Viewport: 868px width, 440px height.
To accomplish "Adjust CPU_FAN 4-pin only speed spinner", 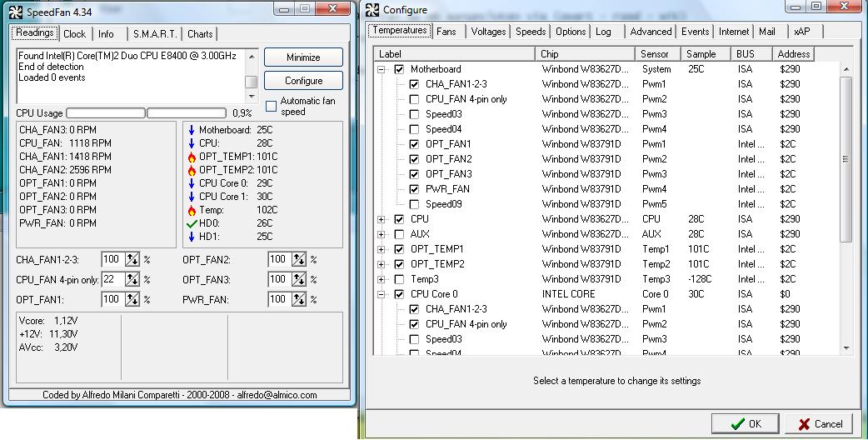I will coord(132,279).
